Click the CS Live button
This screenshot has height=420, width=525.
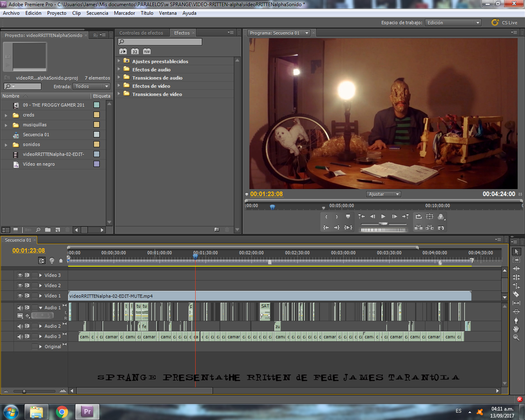point(504,23)
